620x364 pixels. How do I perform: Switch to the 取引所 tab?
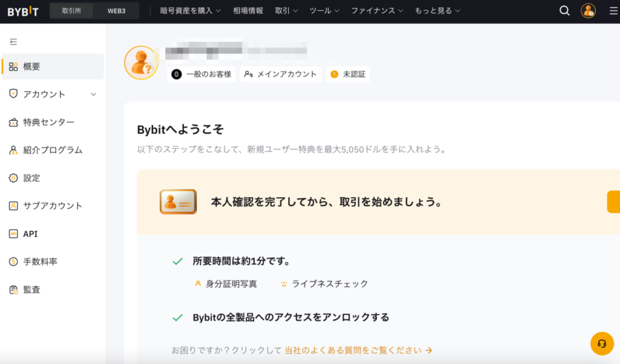[71, 11]
